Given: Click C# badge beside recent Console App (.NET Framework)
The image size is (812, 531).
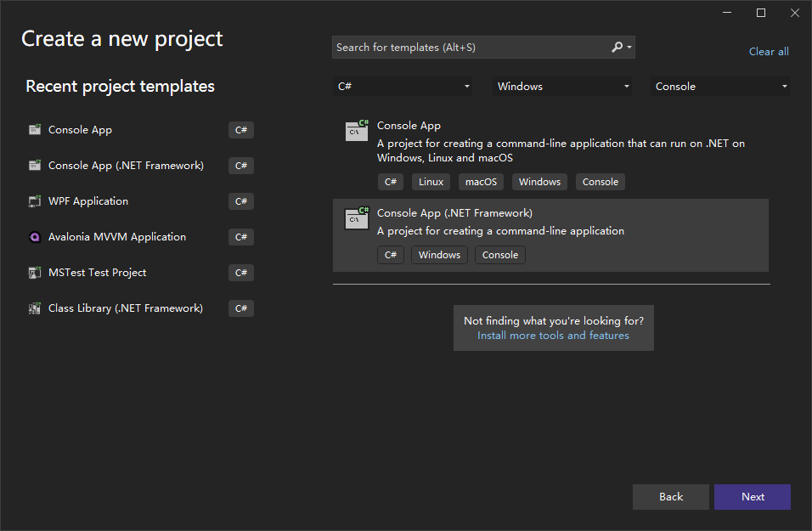Looking at the screenshot, I should [x=241, y=166].
